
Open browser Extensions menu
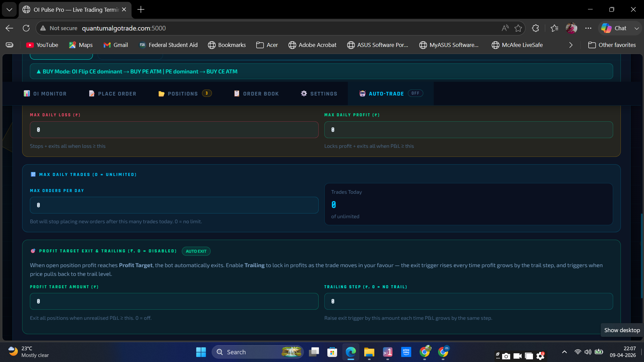[536, 28]
